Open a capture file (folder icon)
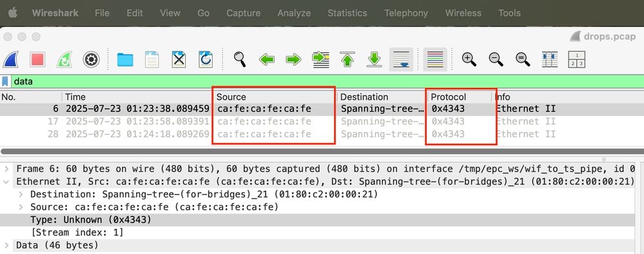This screenshot has height=254, width=644. tap(125, 60)
